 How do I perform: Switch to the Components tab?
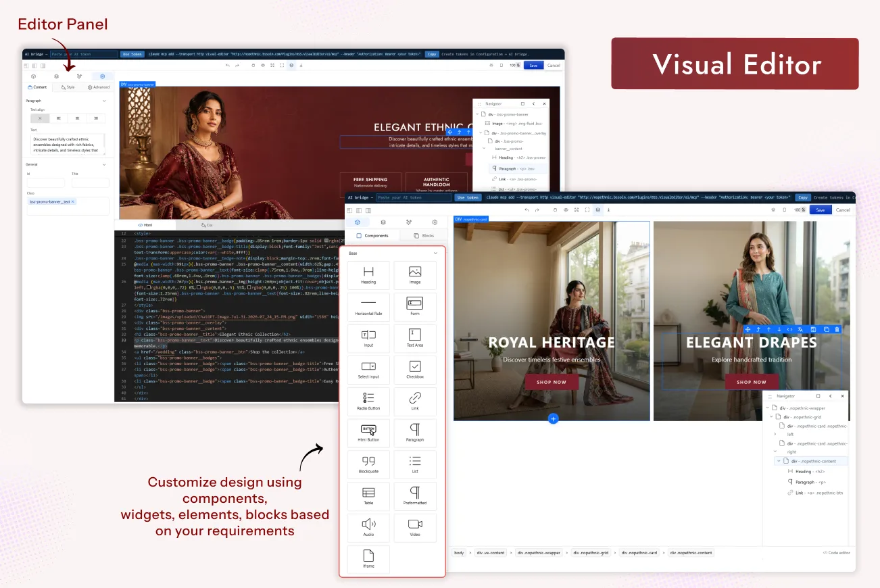(x=372, y=236)
